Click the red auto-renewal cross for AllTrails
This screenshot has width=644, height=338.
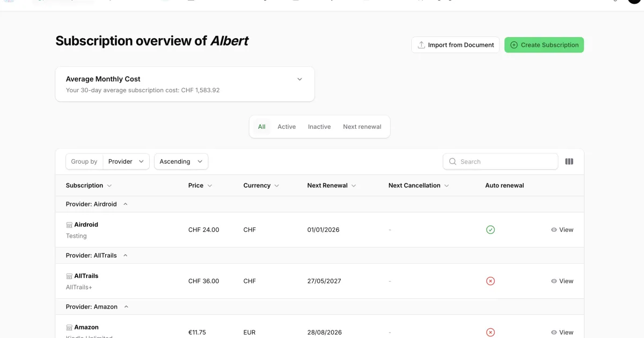[x=491, y=281]
